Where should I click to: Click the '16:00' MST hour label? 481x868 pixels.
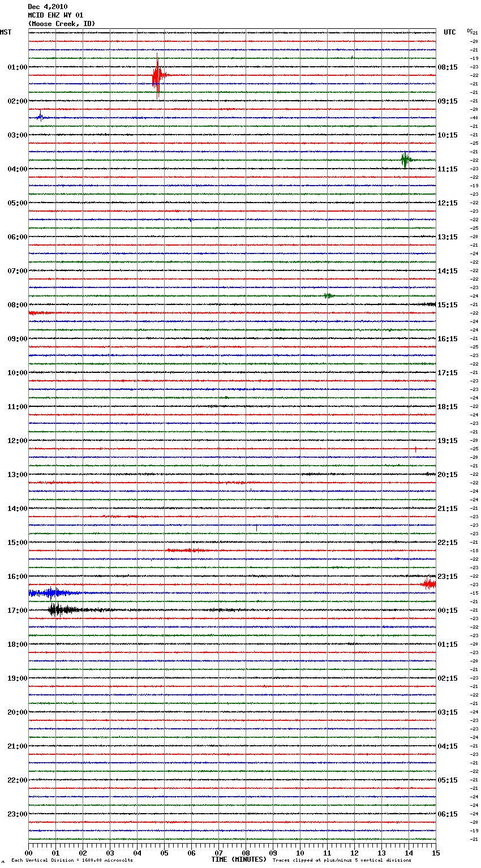[17, 577]
